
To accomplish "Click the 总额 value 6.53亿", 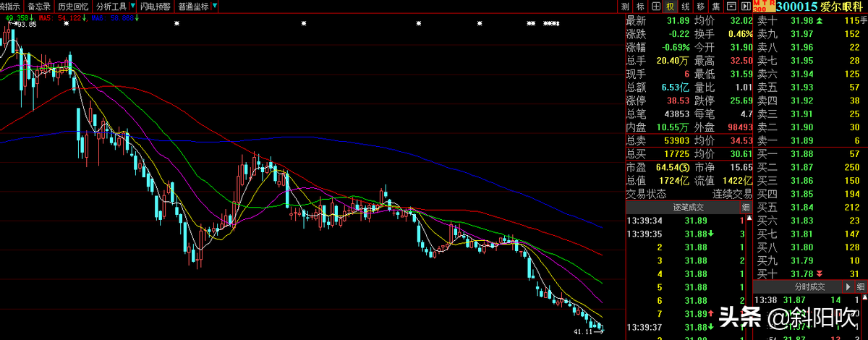I will point(676,87).
